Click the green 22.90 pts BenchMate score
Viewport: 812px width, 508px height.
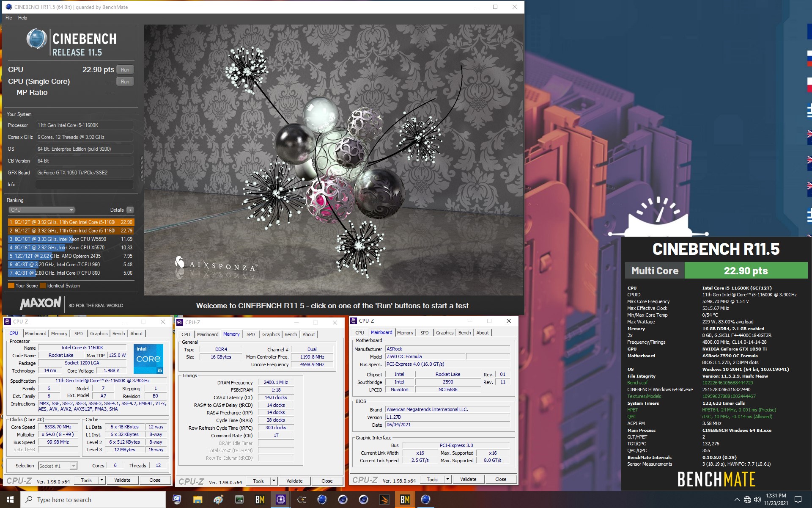tap(746, 271)
